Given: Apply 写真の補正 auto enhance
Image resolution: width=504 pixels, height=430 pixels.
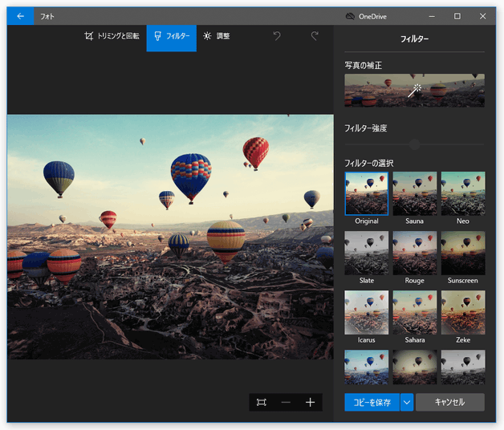Looking at the screenshot, I should (x=414, y=91).
